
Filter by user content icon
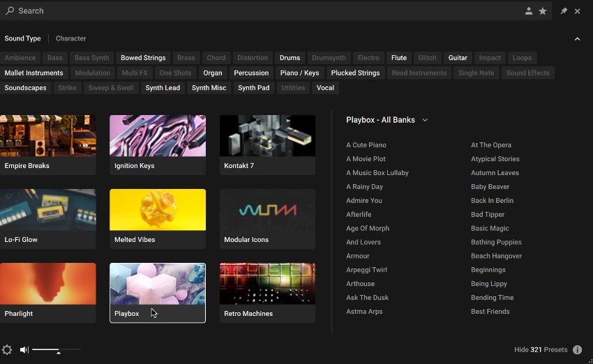click(529, 11)
